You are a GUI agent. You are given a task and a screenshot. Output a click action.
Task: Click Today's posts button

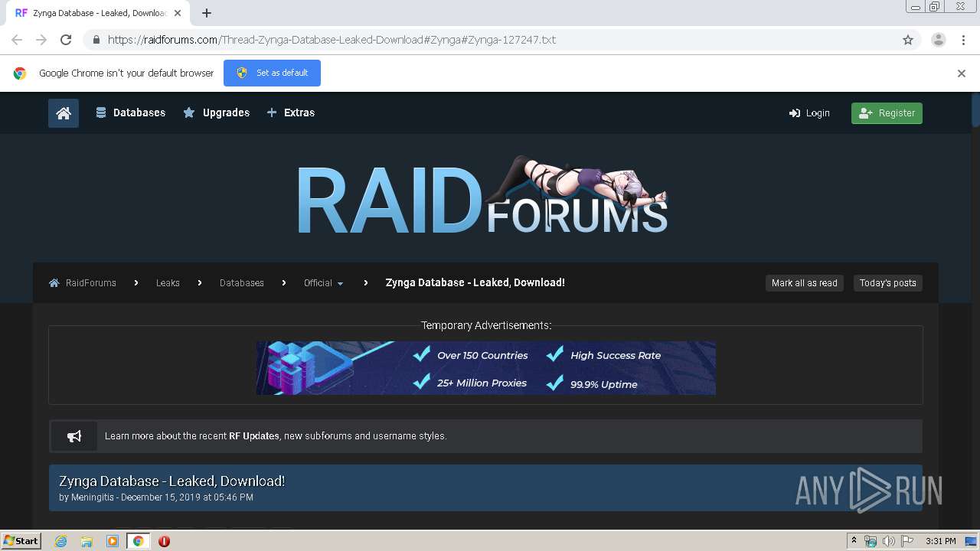[x=888, y=283]
